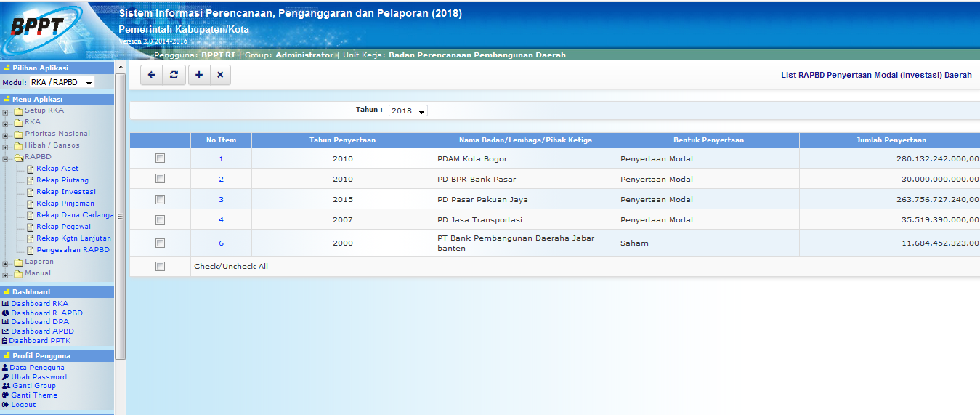Viewport: 980px width, 415px height.
Task: Click the Jumlah Penyertaan column header
Action: (891, 140)
